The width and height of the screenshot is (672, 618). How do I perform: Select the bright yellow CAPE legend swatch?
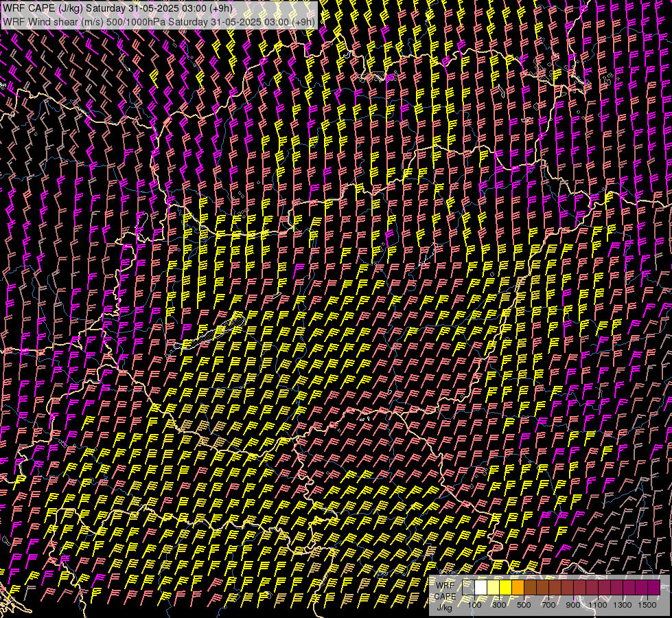pyautogui.click(x=506, y=588)
